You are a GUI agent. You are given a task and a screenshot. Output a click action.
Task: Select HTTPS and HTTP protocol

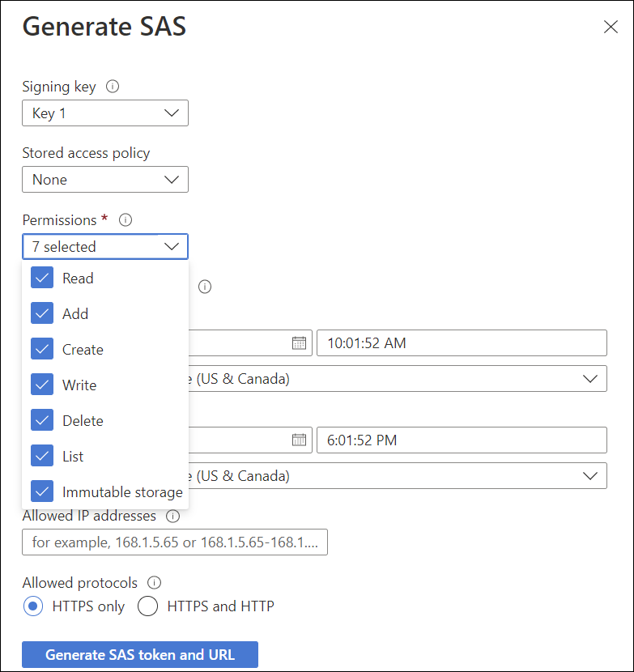[148, 606]
